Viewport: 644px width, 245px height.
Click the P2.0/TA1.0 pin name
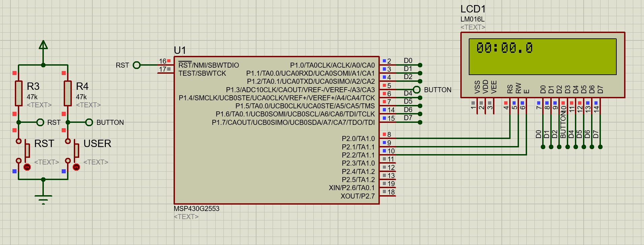pos(358,139)
